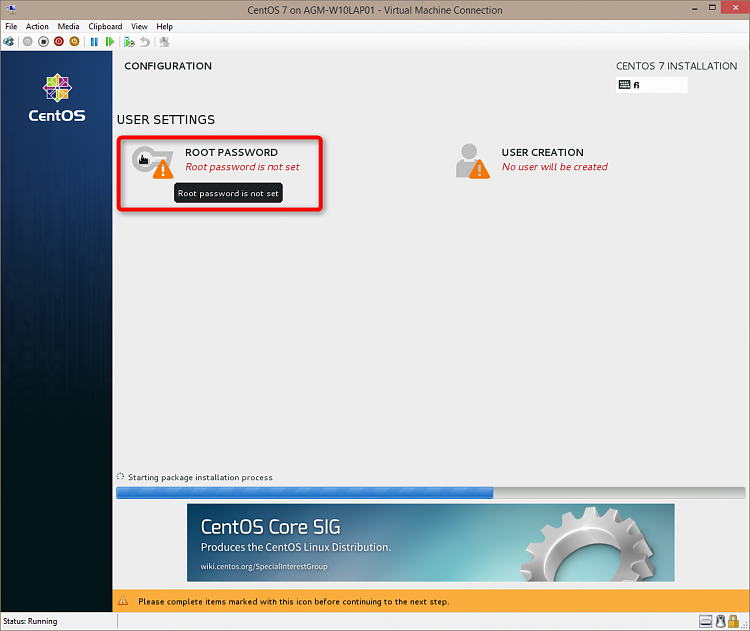Open the Help menu
Screen dimensions: 750x631
165,26
